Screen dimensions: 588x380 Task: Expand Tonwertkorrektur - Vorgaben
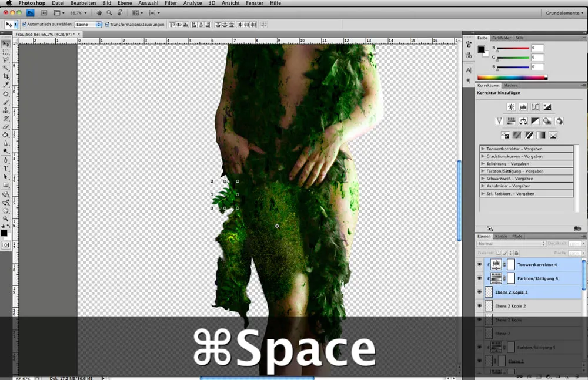[483, 149]
